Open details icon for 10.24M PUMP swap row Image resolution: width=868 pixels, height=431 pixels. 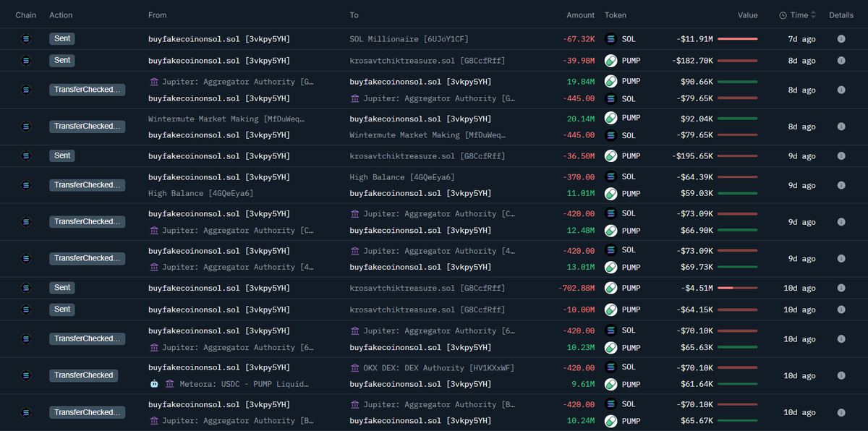click(841, 412)
